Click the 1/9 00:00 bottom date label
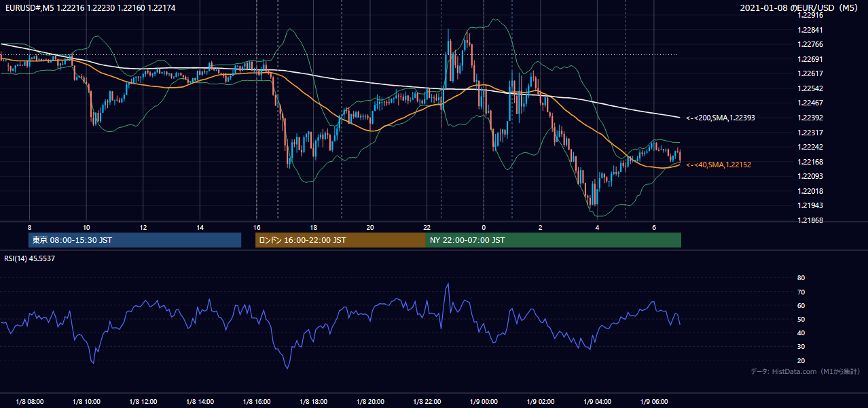Screen dimensions: 868x408 tap(484, 402)
